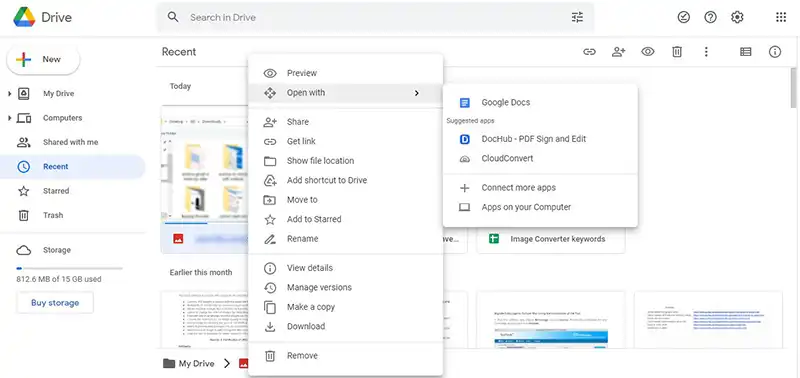Choose Add shortcut to Drive

[345, 180]
